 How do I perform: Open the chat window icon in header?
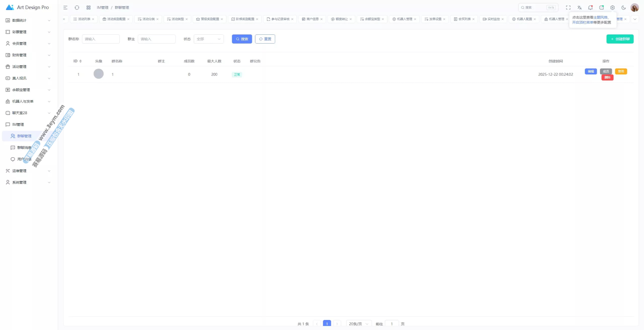601,8
